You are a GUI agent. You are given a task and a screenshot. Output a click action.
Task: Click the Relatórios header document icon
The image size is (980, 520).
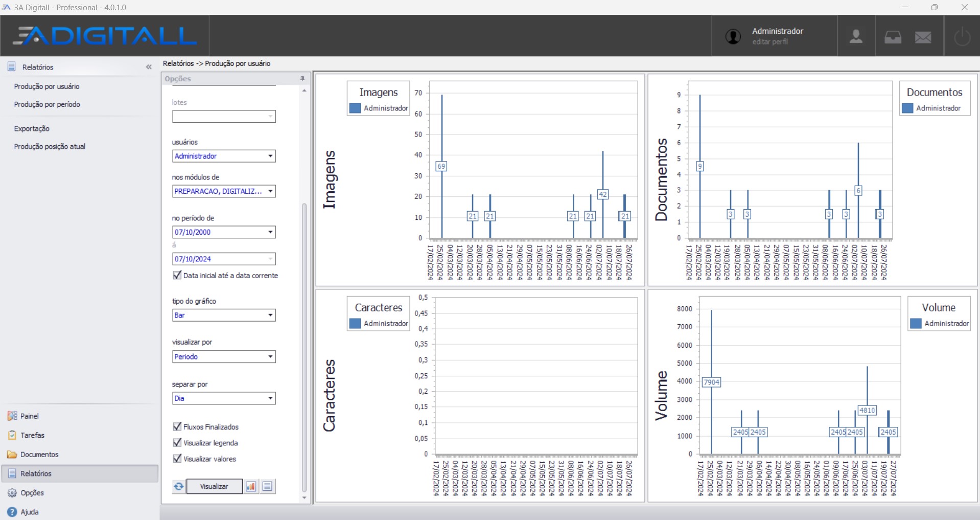click(12, 67)
